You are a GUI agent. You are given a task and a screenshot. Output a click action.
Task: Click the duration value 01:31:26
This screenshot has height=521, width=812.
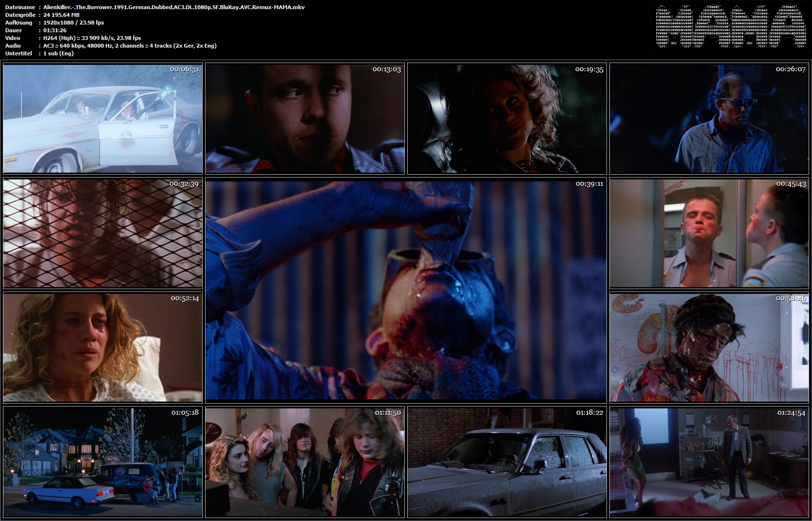pos(55,30)
